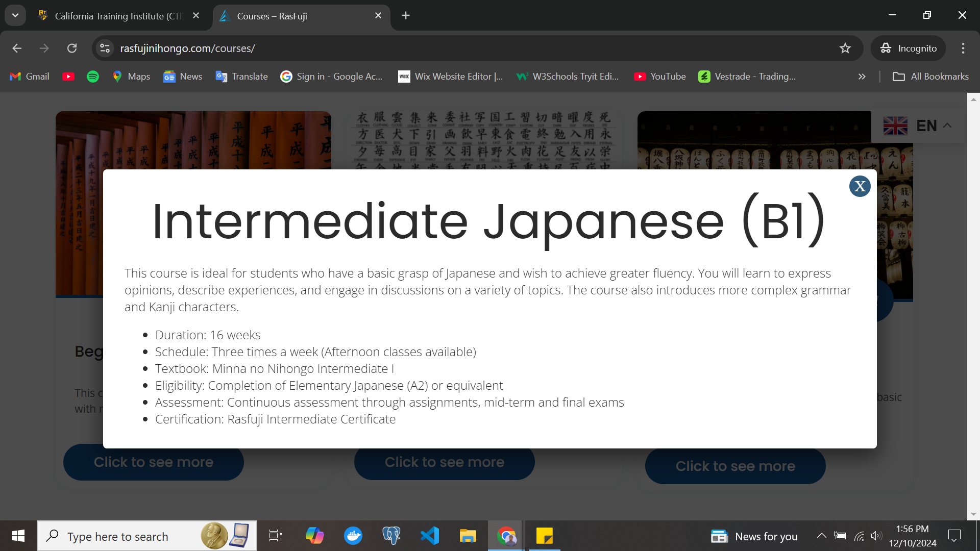Screen dimensions: 980x551
Task: Open the notifications action center
Action: click(x=954, y=536)
